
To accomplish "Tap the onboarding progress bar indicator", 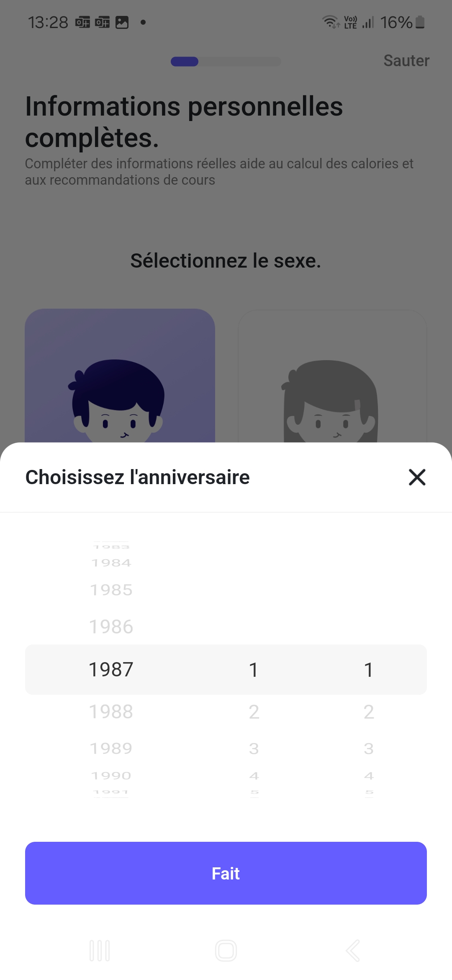I will 226,62.
